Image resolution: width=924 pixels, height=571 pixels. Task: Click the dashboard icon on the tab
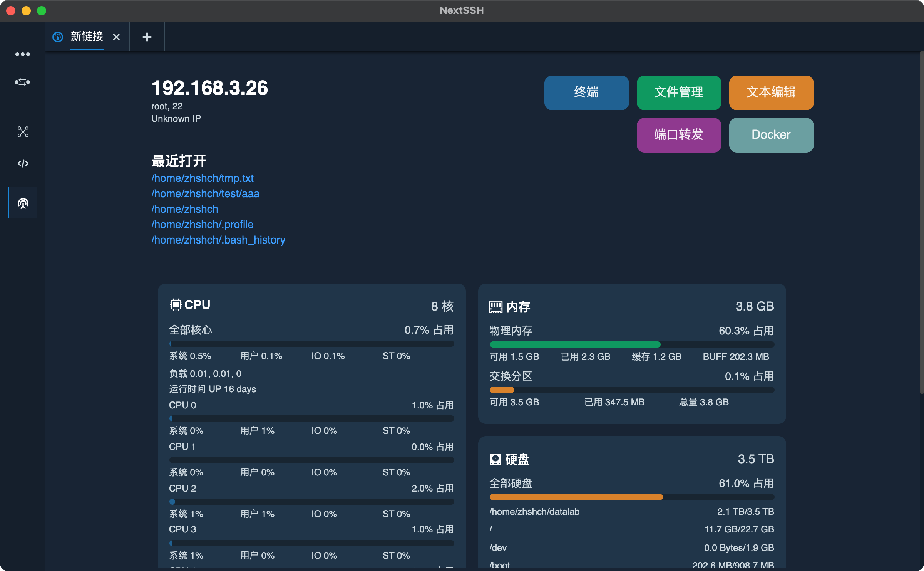[x=58, y=37]
